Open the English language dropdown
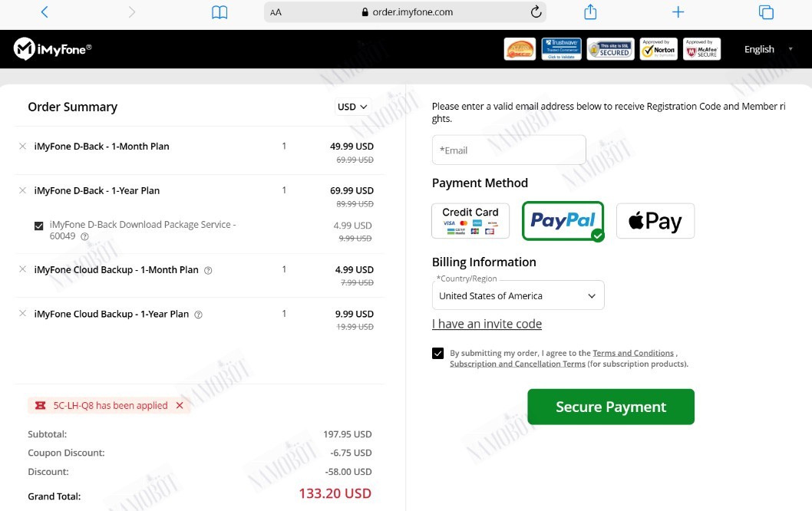This screenshot has width=812, height=511. point(768,49)
